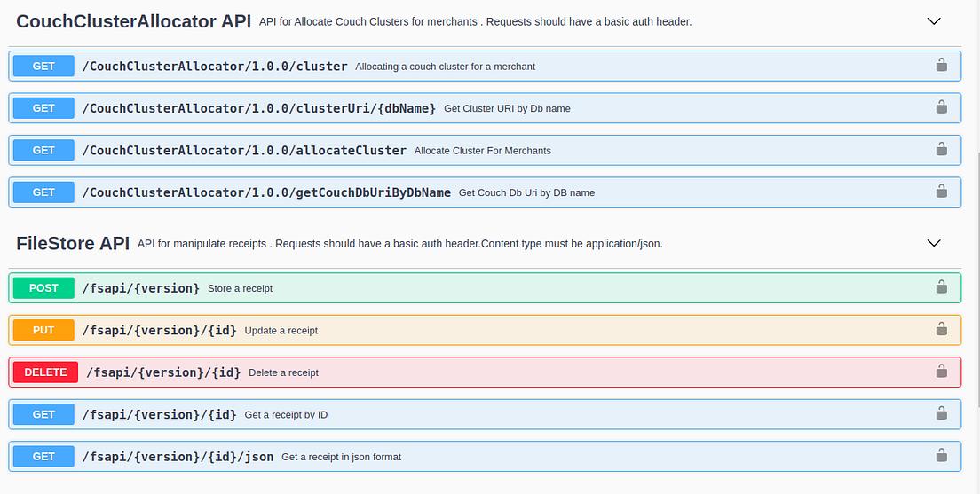The image size is (980, 494).
Task: Click the GET badge on the cluster row
Action: (x=43, y=67)
